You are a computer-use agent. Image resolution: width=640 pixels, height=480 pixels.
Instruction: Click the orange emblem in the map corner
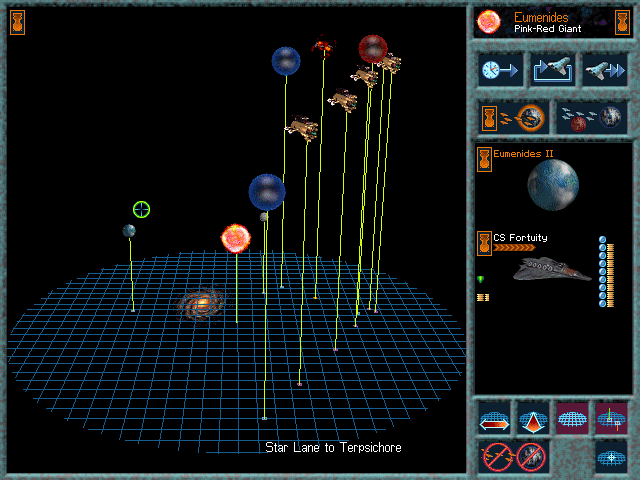tap(18, 22)
